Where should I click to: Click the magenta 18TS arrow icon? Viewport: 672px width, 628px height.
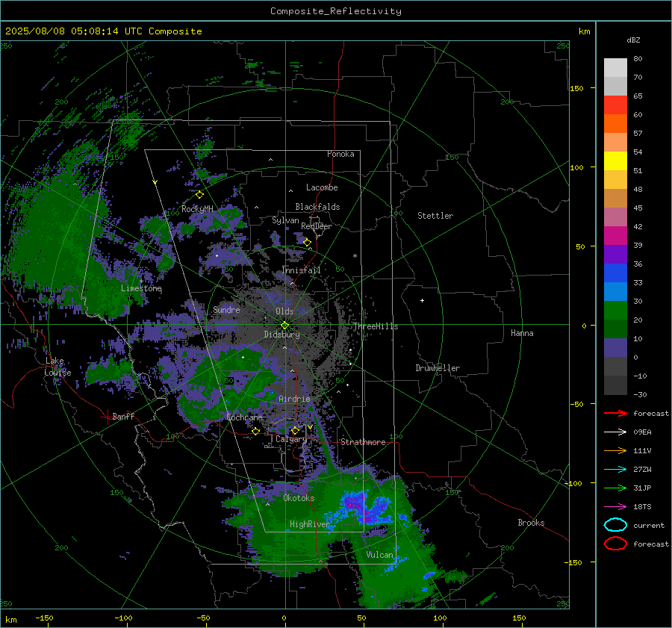[x=615, y=507]
